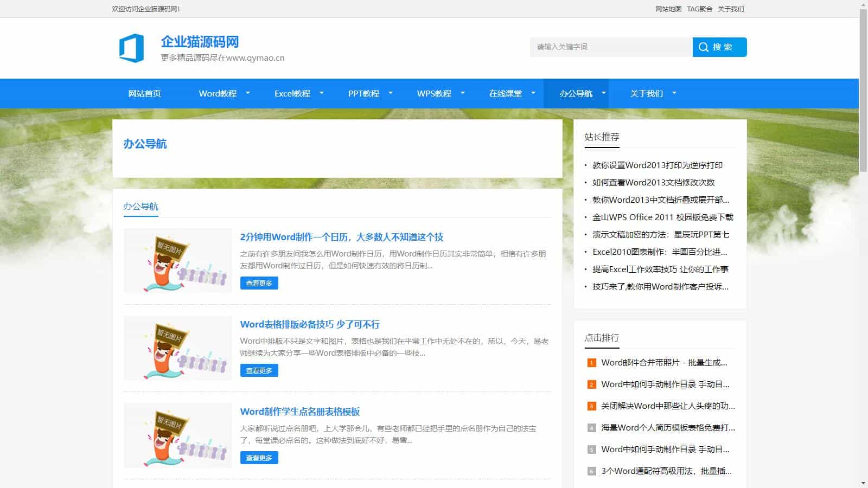
Task: Click the 网站地图 link at top right
Action: coord(668,9)
